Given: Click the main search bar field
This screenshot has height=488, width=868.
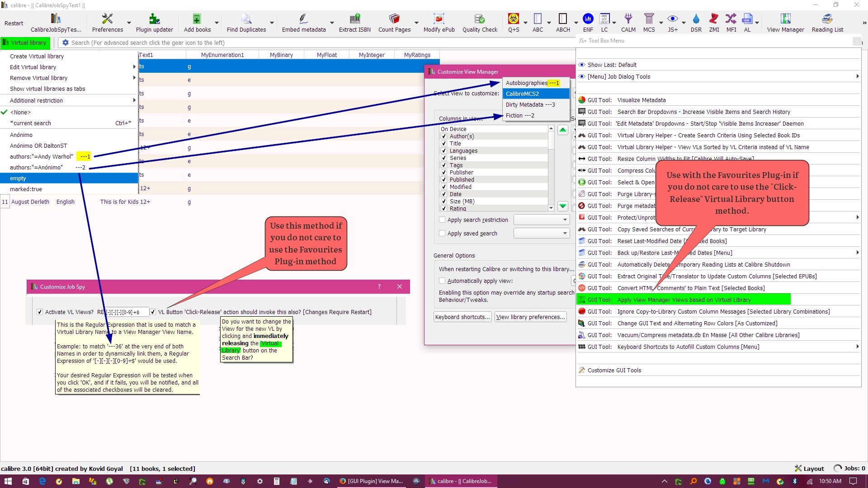Looking at the screenshot, I should (316, 43).
